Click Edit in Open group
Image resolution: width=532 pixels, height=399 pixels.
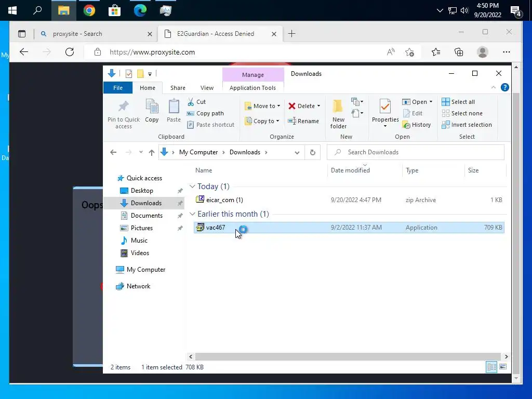pos(413,113)
